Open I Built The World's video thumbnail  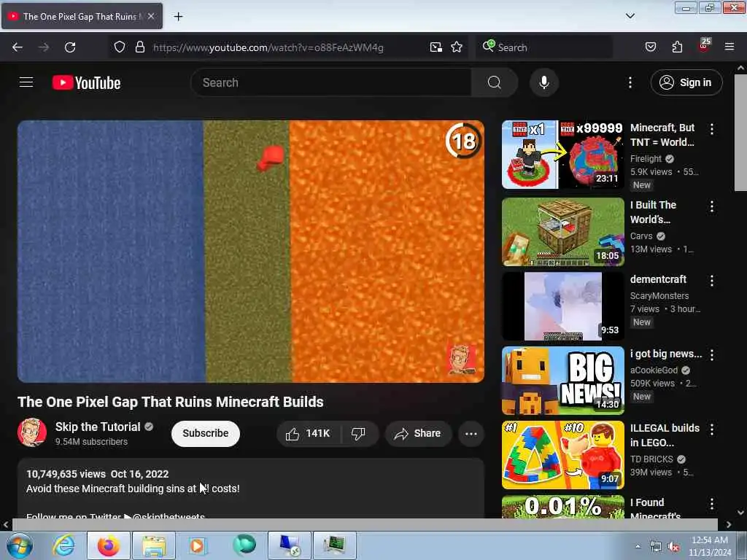(562, 231)
